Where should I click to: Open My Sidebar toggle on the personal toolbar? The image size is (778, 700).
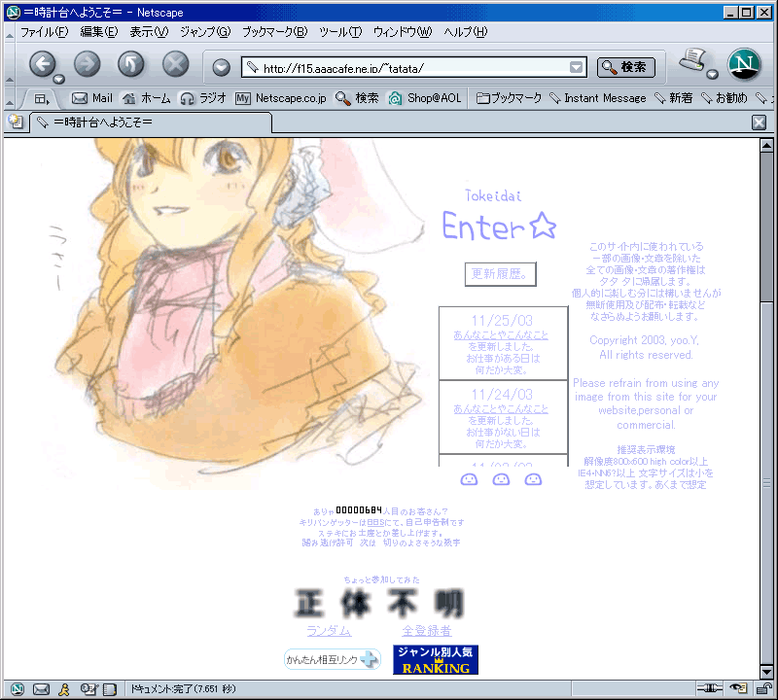pos(42,99)
